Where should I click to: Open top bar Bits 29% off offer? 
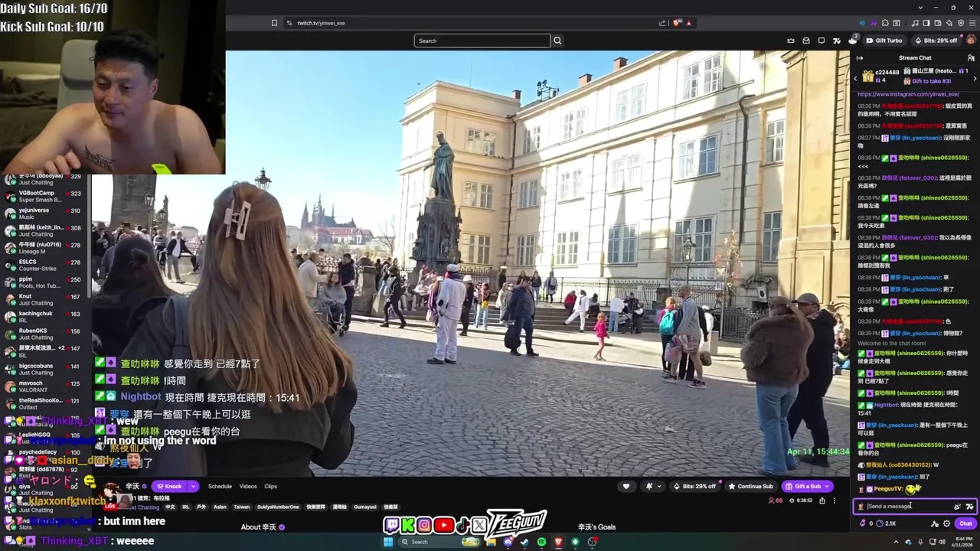tap(936, 41)
